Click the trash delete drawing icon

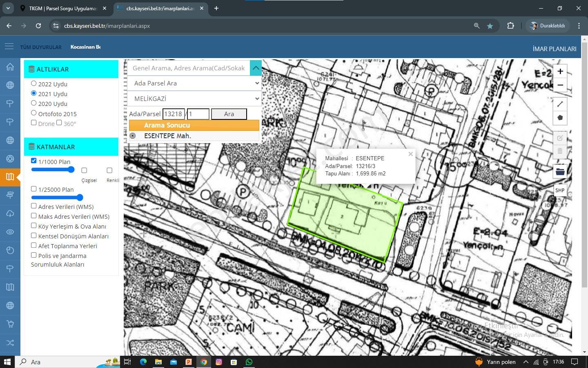(x=560, y=151)
